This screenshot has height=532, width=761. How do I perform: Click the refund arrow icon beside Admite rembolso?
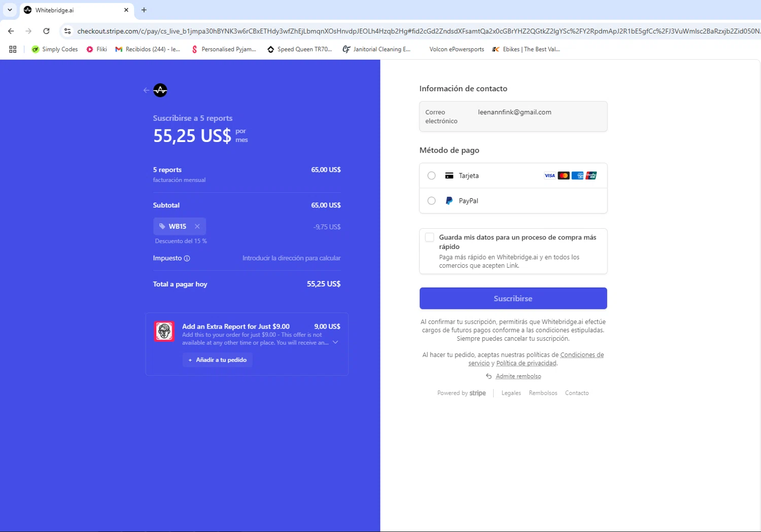(489, 376)
